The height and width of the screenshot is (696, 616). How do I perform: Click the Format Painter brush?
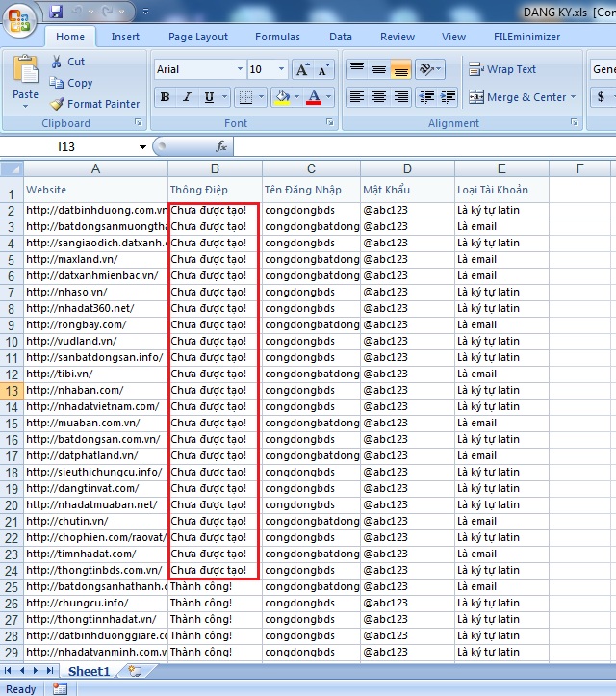click(57, 104)
